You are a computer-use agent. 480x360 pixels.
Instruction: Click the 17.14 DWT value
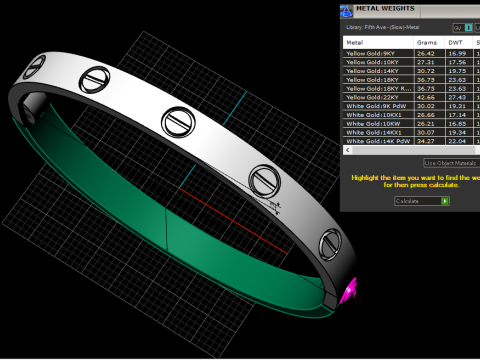(x=457, y=115)
